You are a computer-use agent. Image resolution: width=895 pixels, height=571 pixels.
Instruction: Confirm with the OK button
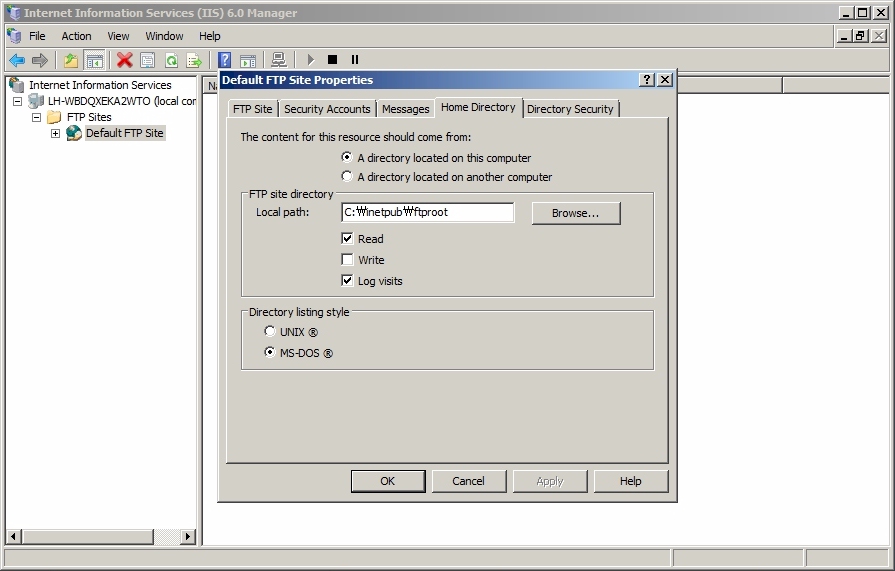(x=388, y=481)
